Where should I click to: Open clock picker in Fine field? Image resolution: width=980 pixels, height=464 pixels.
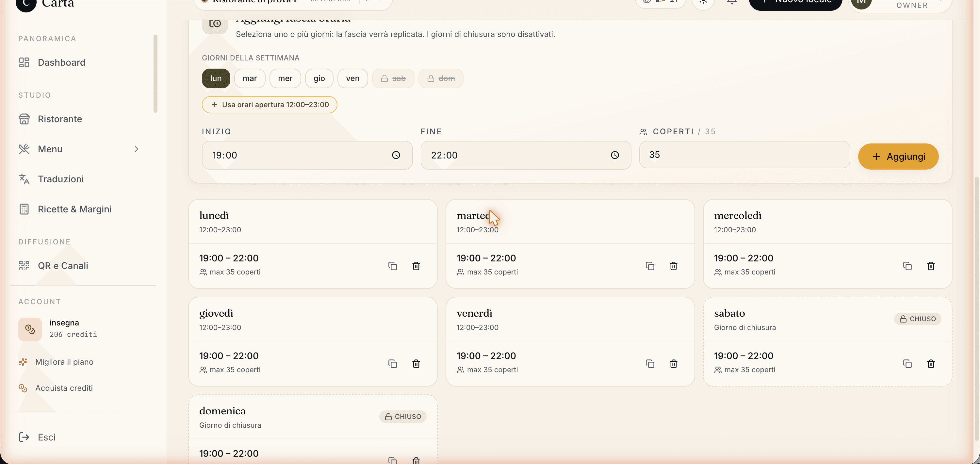[615, 155]
